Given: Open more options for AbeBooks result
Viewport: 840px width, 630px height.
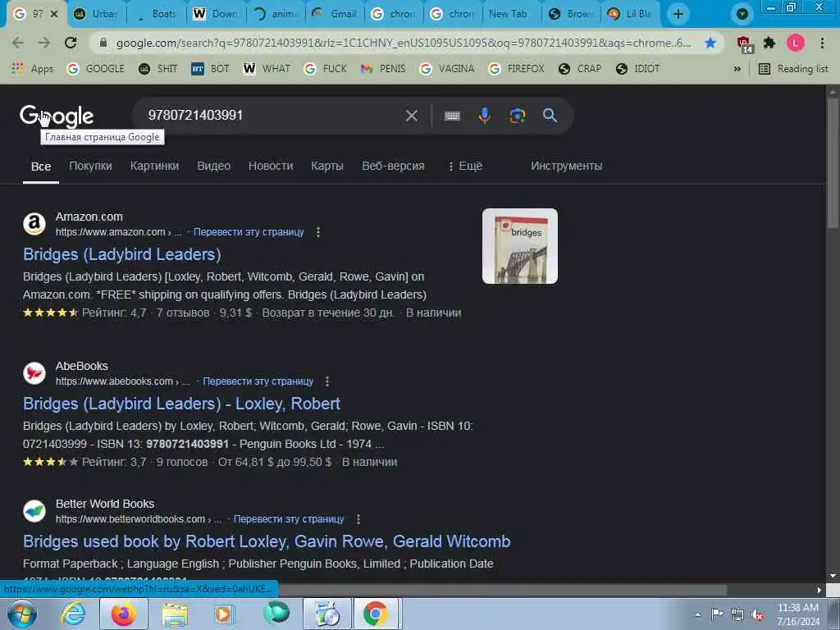Looking at the screenshot, I should 327,381.
